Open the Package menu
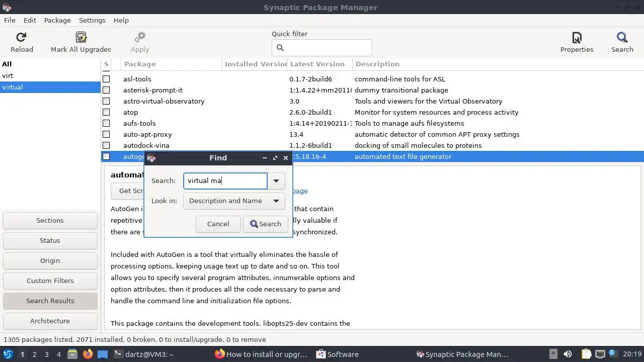This screenshot has height=362, width=644. point(57,20)
